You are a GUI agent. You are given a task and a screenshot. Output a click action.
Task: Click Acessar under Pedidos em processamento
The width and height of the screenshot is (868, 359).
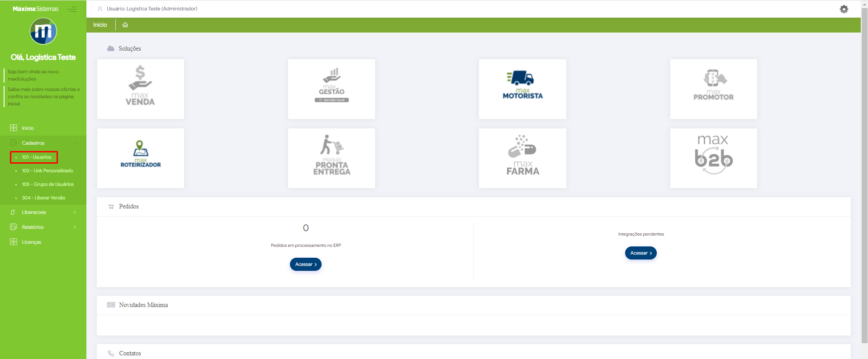click(306, 265)
